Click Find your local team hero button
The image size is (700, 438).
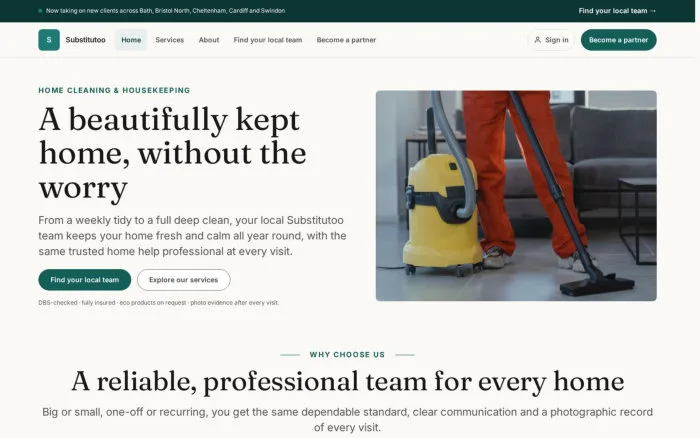tap(85, 279)
